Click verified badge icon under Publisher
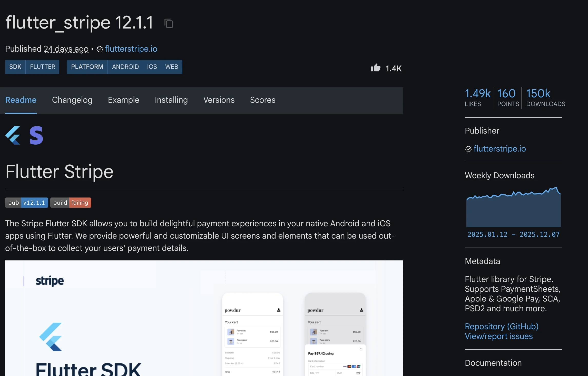Image resolution: width=588 pixels, height=376 pixels. 468,149
